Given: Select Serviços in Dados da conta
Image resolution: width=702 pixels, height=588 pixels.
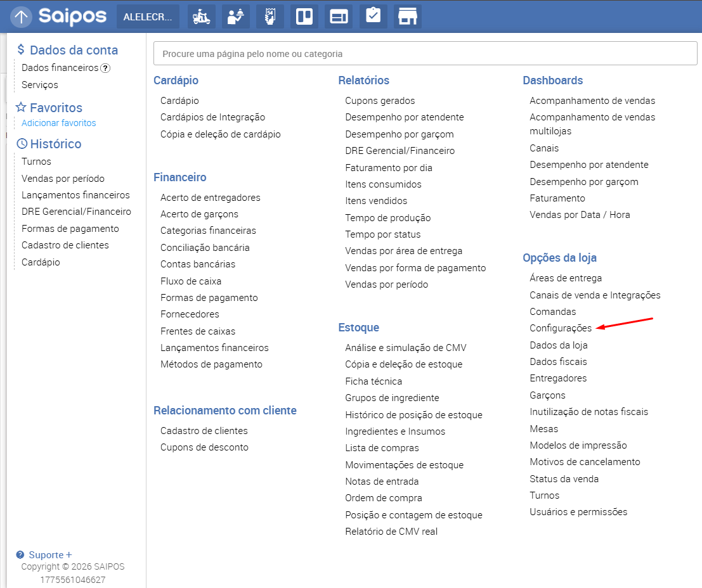Looking at the screenshot, I should point(39,84).
